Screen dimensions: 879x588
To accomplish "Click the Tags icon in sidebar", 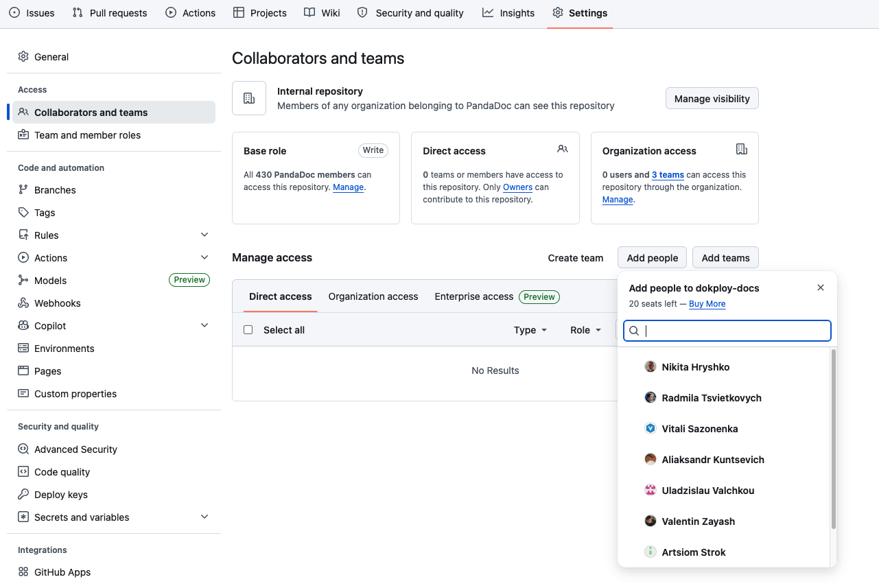I will click(23, 213).
